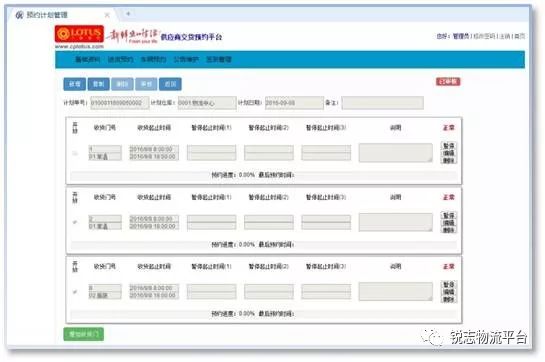This screenshot has height=362, width=545.
Task: Click the second blue toolbar button (复制)
Action: click(99, 84)
